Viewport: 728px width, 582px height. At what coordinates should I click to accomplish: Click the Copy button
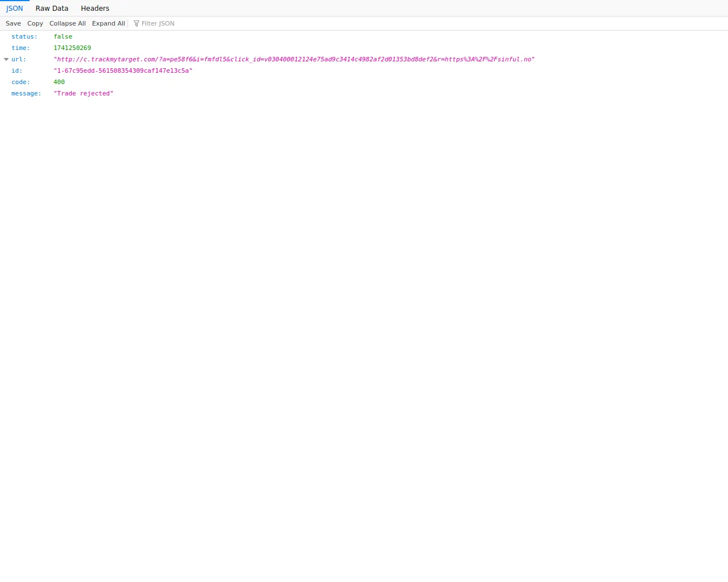click(35, 23)
